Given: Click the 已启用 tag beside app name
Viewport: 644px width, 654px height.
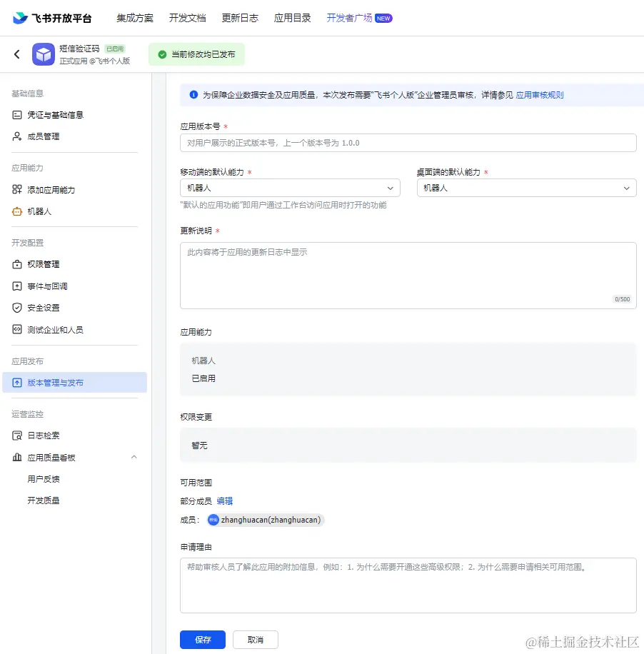Looking at the screenshot, I should tap(115, 49).
